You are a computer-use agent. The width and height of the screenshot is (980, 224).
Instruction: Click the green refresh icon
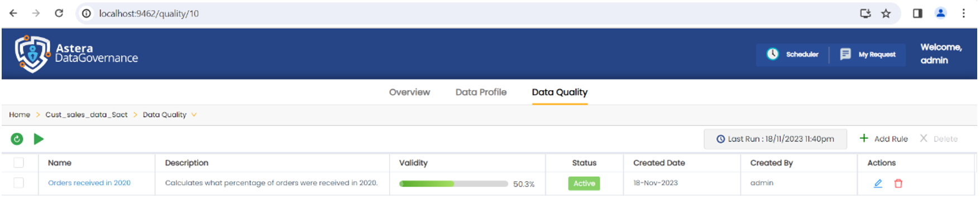[x=17, y=139]
